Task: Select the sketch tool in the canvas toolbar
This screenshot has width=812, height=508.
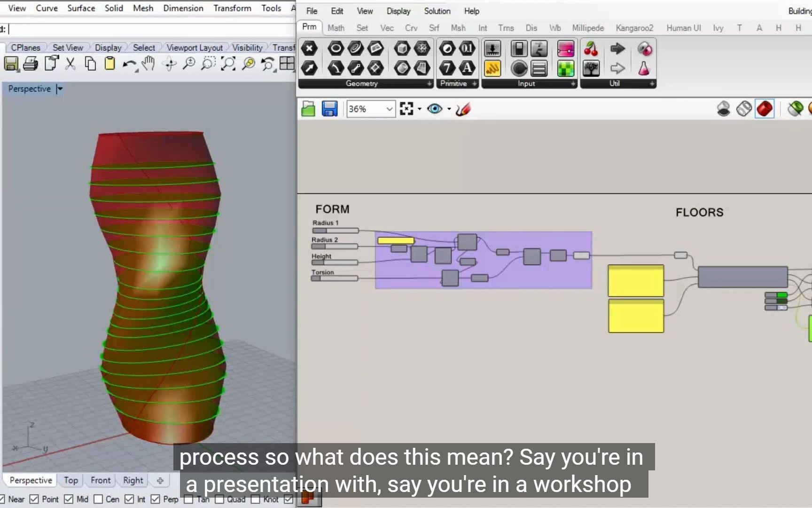Action: point(463,109)
